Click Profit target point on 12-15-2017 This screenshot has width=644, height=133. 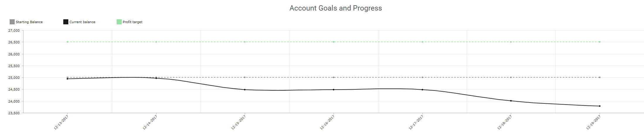coord(245,42)
